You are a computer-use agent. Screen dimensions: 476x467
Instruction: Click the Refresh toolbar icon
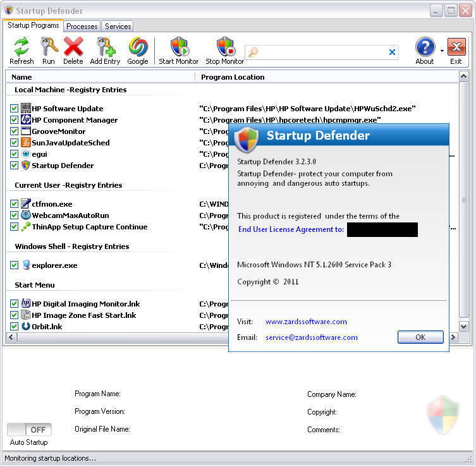[21, 47]
